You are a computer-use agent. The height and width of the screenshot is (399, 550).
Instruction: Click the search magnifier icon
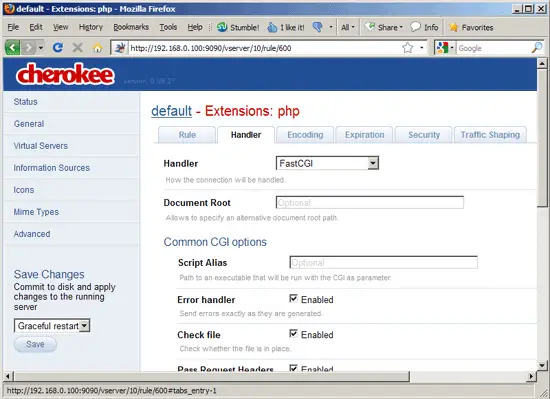pos(537,48)
